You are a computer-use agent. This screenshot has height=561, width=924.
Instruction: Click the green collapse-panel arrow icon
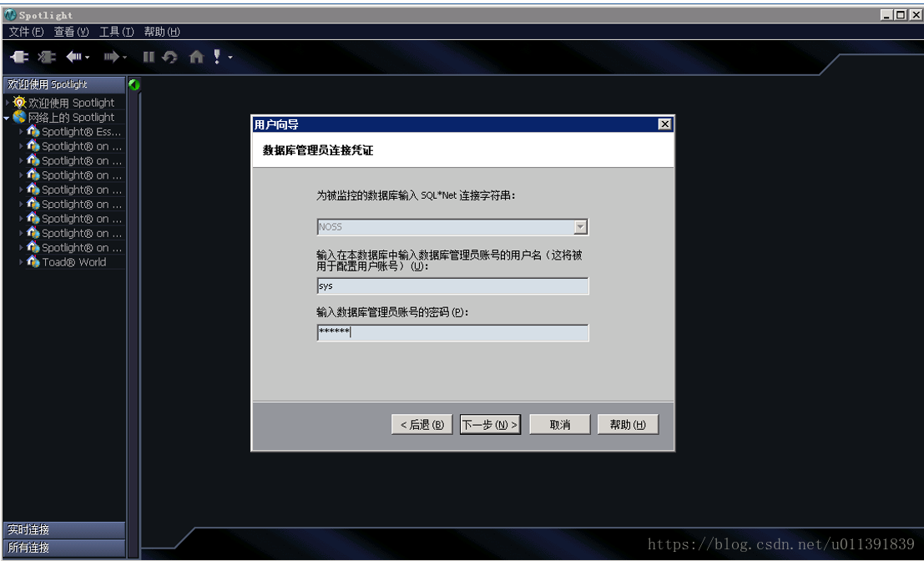pyautogui.click(x=134, y=84)
